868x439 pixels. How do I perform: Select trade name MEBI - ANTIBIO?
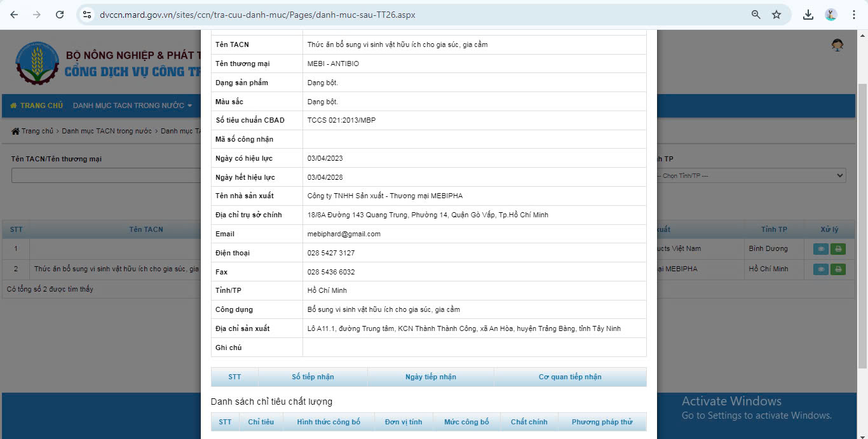[x=333, y=64]
